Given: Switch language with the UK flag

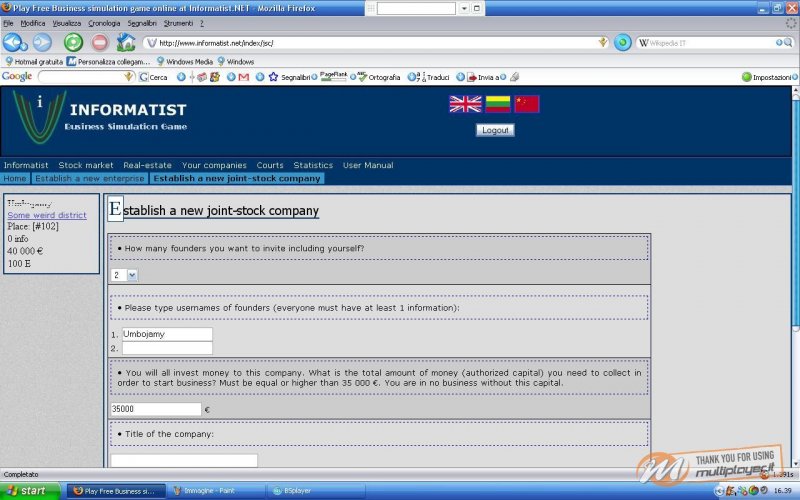Looking at the screenshot, I should [x=465, y=104].
